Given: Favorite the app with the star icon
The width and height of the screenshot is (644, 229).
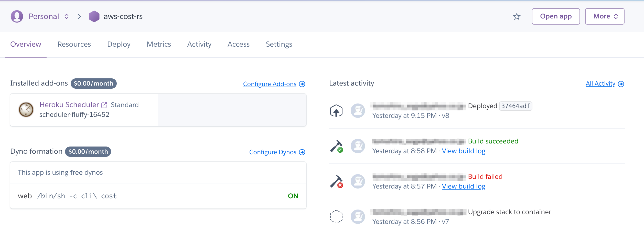Looking at the screenshot, I should pos(517,16).
